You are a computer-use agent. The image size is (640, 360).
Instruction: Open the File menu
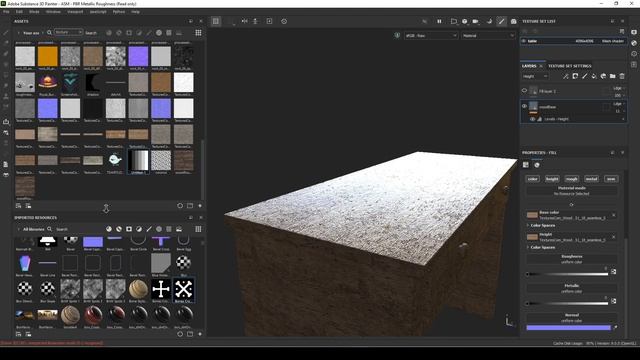click(6, 12)
